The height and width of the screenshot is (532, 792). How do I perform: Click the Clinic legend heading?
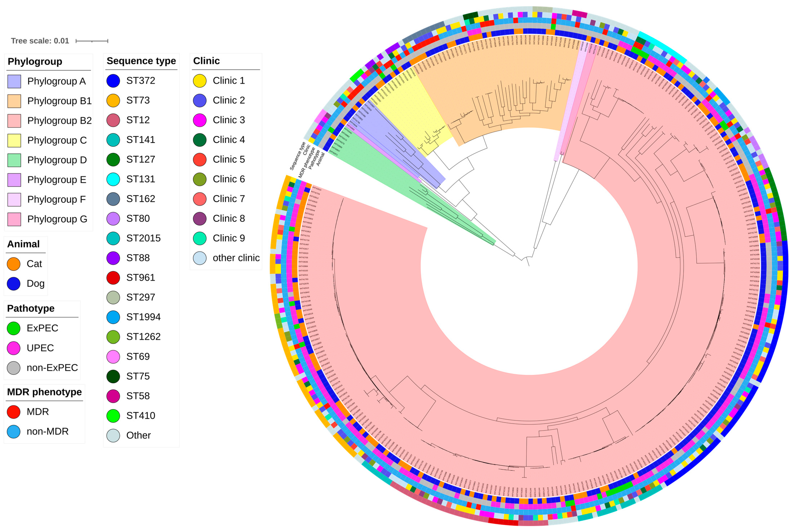[x=206, y=61]
